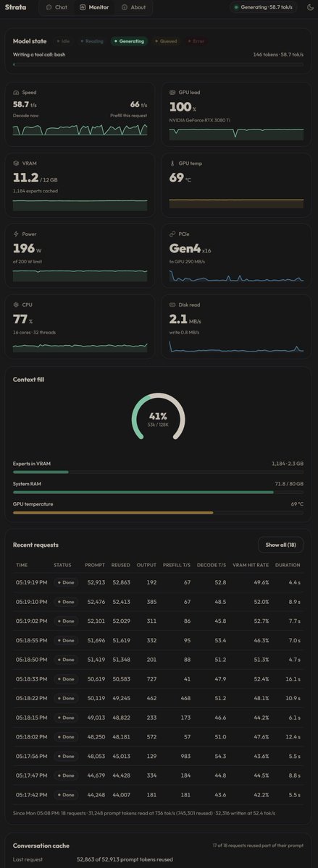Click the System RAM usage bar

pos(159,492)
